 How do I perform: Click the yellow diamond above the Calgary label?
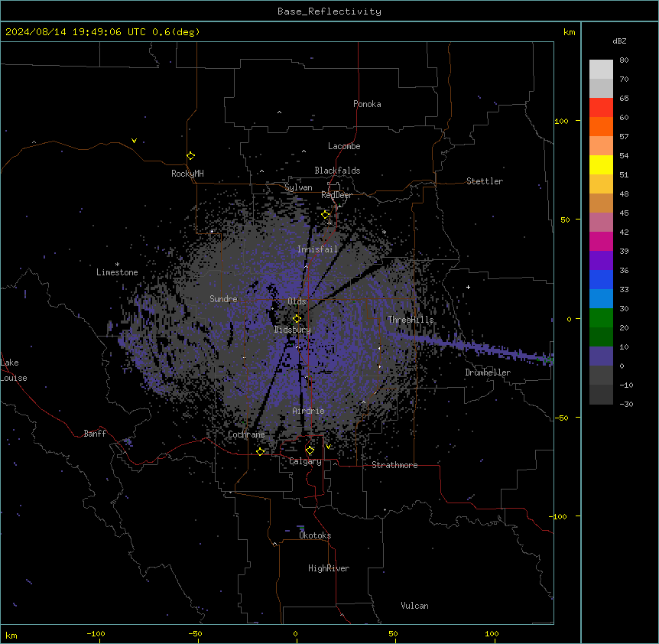pos(310,450)
